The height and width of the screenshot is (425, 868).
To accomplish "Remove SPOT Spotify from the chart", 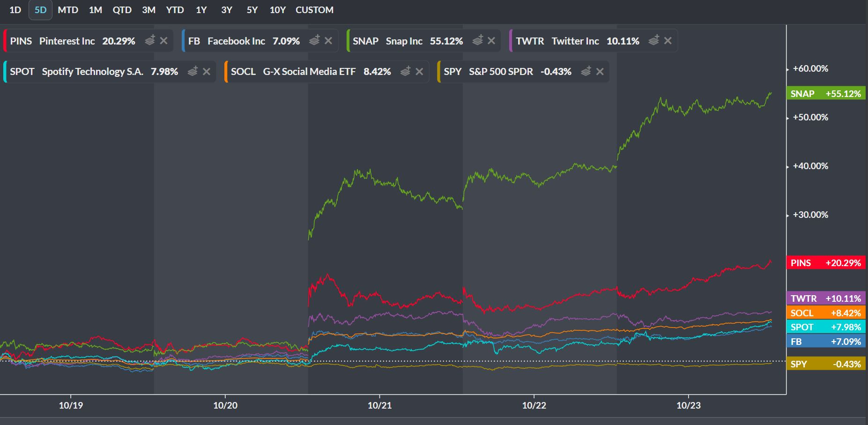I will 207,71.
